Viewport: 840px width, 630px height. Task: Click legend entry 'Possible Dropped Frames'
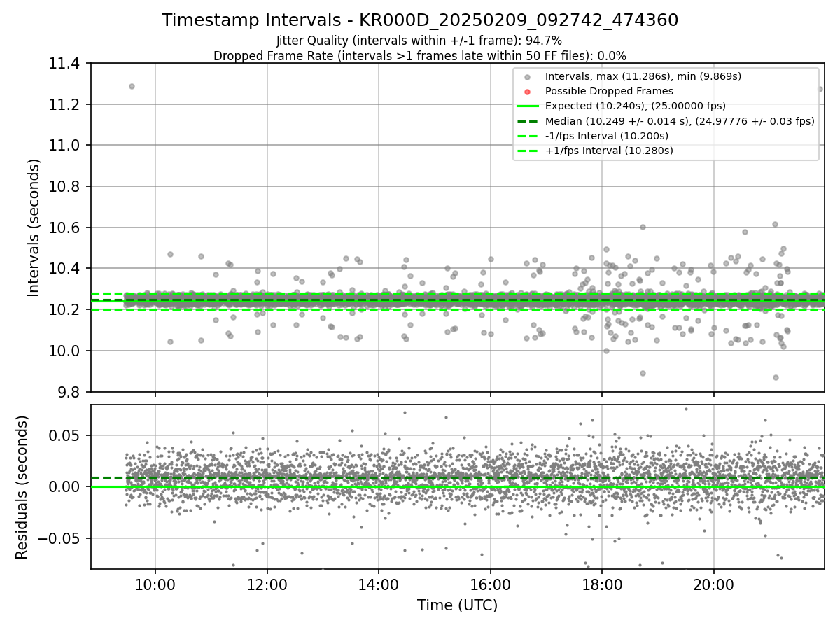tap(609, 91)
